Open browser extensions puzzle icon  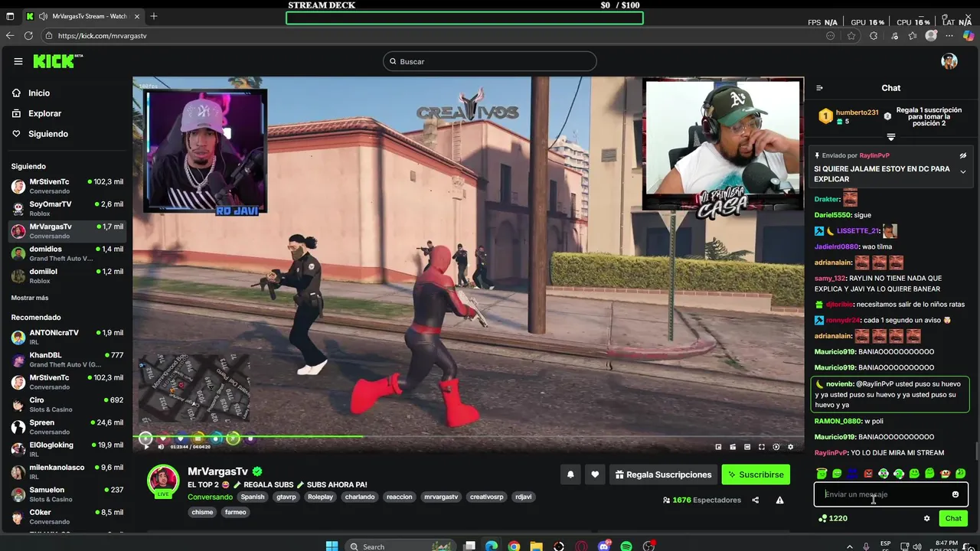click(x=874, y=35)
